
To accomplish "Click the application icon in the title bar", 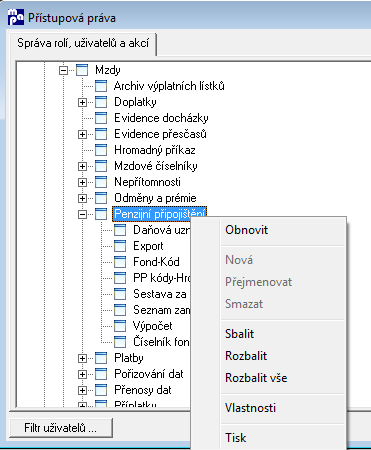I will (16, 17).
